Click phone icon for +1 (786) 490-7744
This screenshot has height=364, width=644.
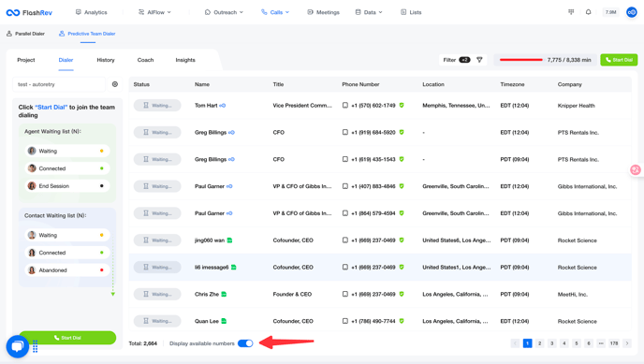(x=345, y=321)
